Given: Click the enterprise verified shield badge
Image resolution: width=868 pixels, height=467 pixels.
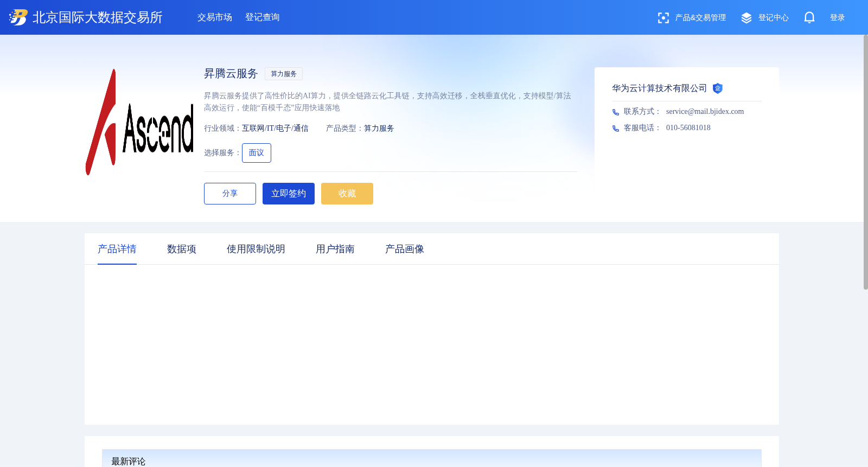Looking at the screenshot, I should 718,88.
